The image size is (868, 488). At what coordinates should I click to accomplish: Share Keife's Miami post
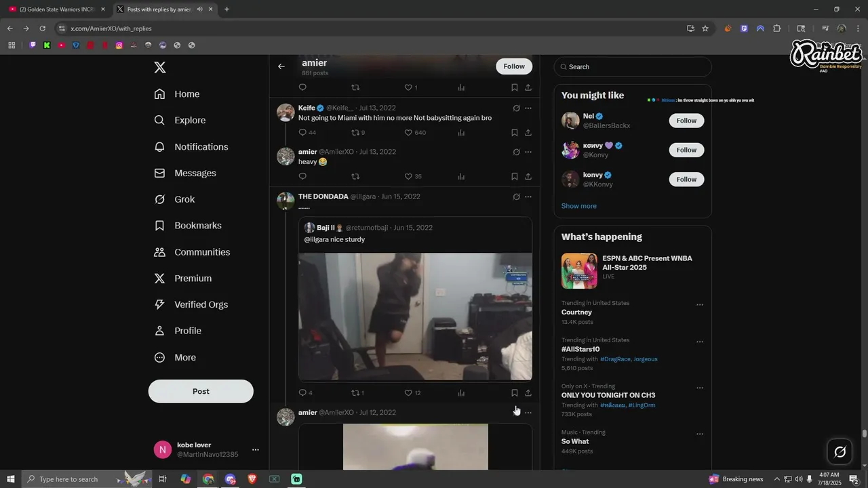(x=528, y=132)
